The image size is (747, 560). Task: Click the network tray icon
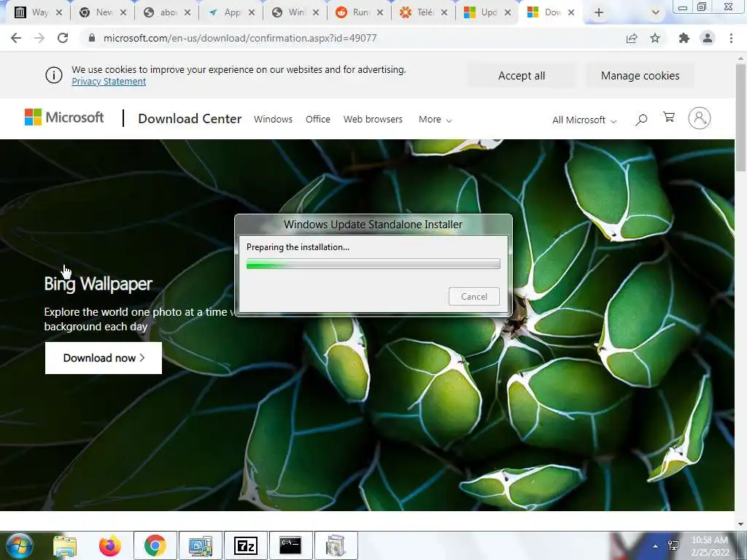[674, 545]
